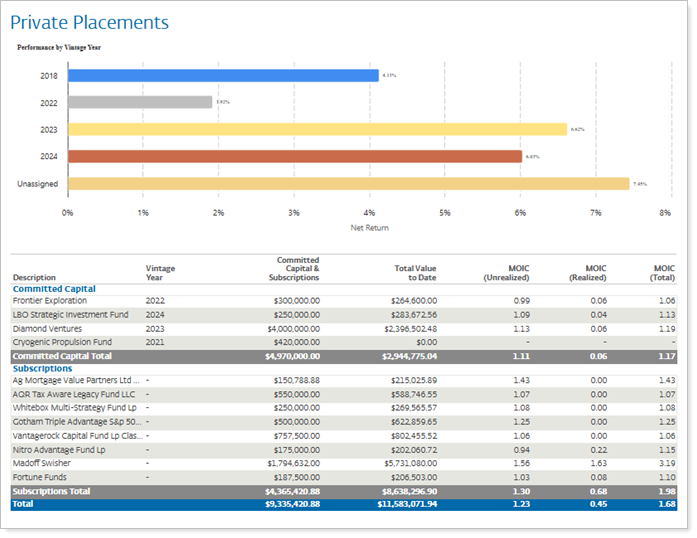Click Committed Capital & Subscriptions column header
Viewport: 697px width, 538px height.
[x=294, y=269]
